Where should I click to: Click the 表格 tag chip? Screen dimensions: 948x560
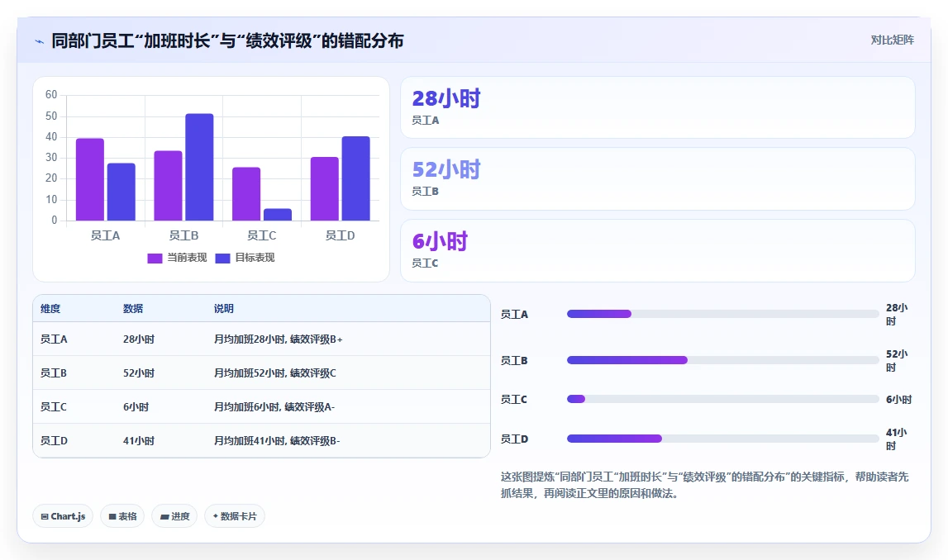tap(122, 516)
